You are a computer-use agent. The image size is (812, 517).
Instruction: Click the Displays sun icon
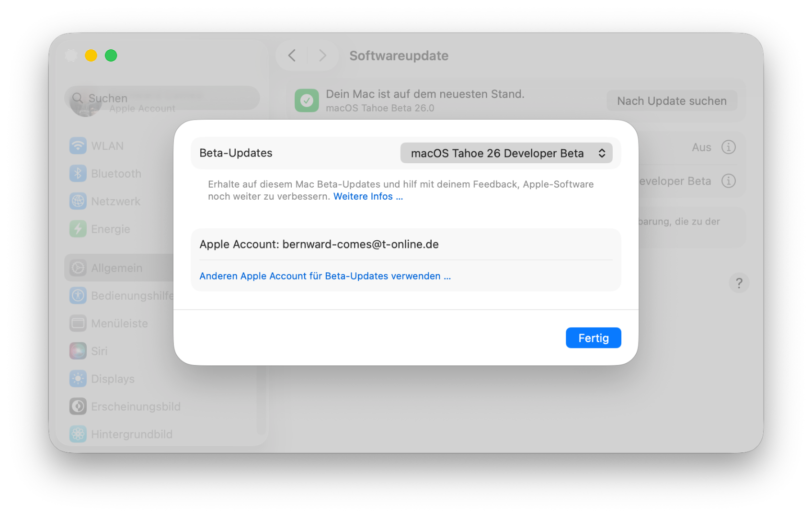(78, 379)
